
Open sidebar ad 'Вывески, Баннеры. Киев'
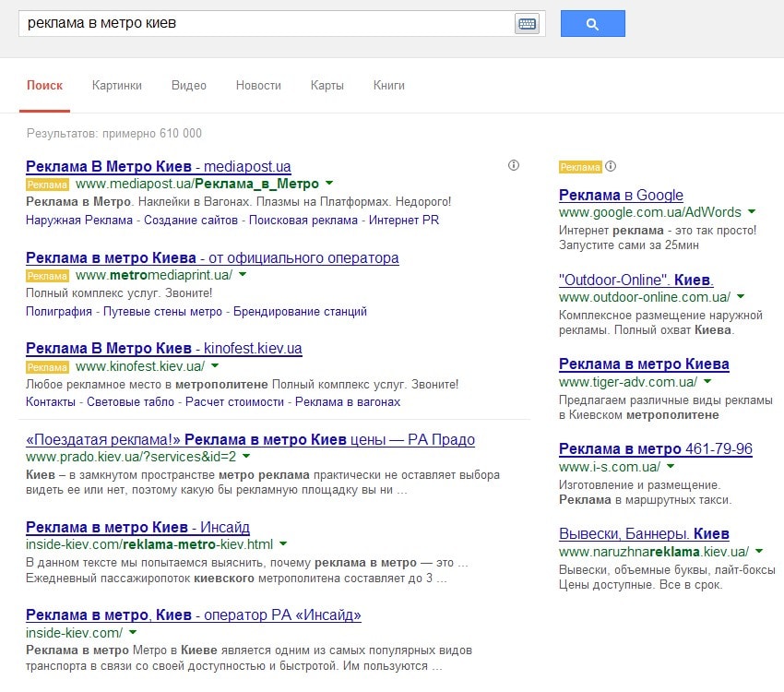pyautogui.click(x=644, y=533)
